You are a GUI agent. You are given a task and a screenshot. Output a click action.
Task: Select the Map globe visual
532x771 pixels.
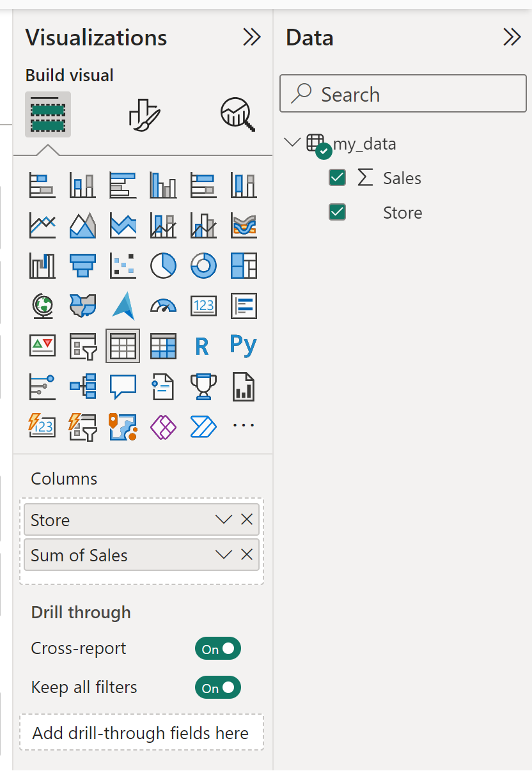coord(42,306)
